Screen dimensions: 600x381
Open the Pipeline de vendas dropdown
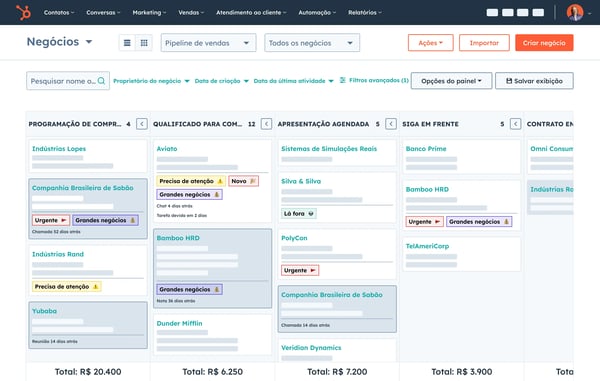[x=208, y=43]
